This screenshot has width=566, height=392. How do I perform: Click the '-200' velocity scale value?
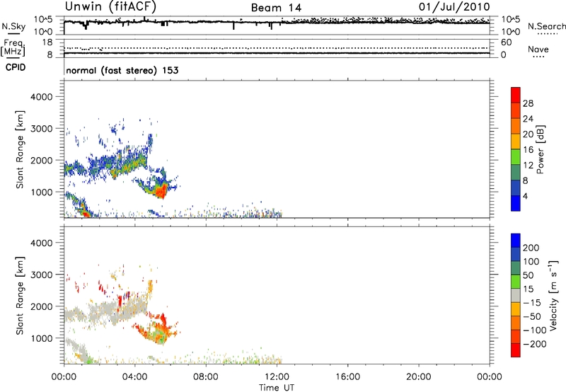click(534, 344)
